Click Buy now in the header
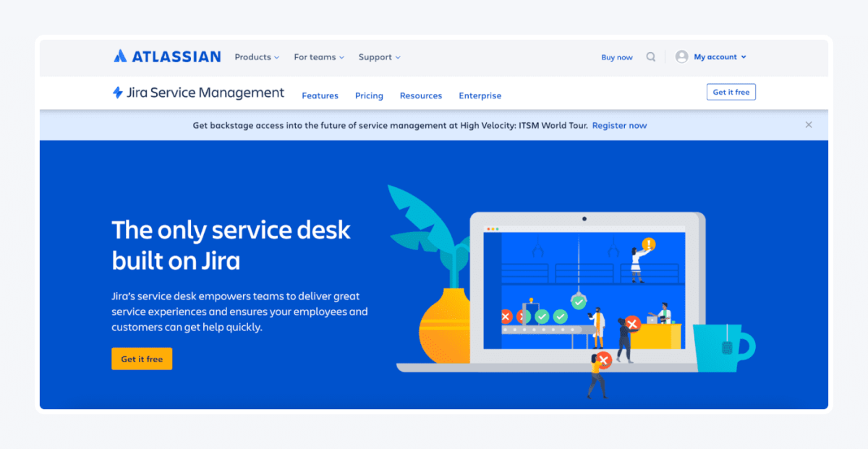 click(x=616, y=56)
